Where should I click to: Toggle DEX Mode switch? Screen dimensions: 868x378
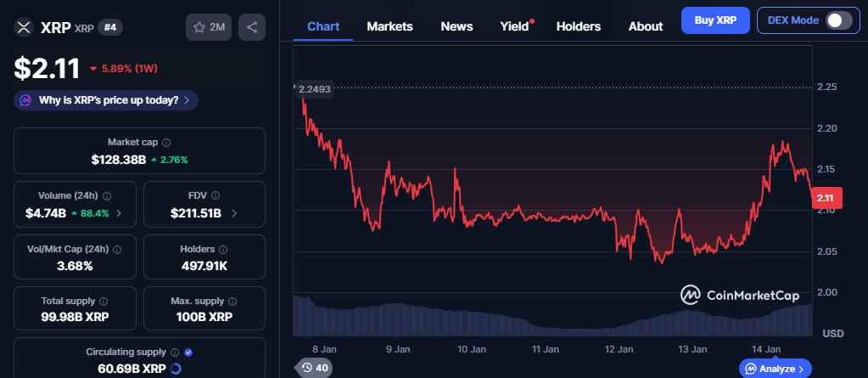(x=838, y=20)
